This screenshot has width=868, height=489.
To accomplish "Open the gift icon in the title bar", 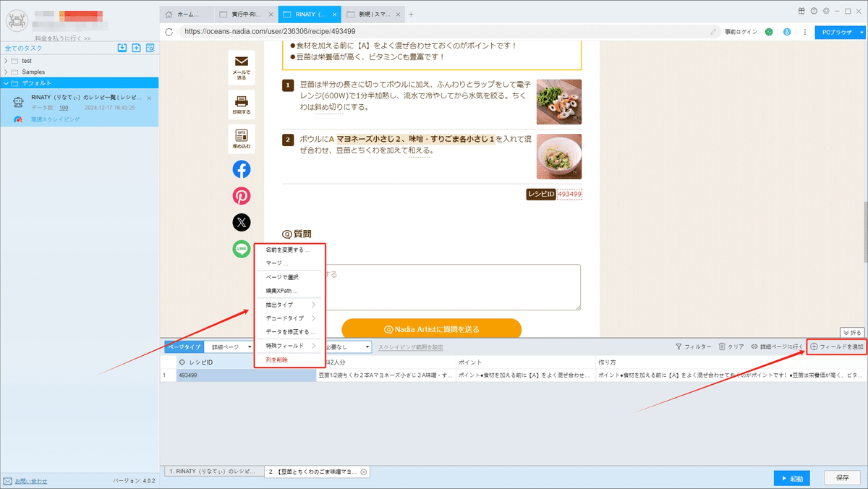I will (x=801, y=11).
